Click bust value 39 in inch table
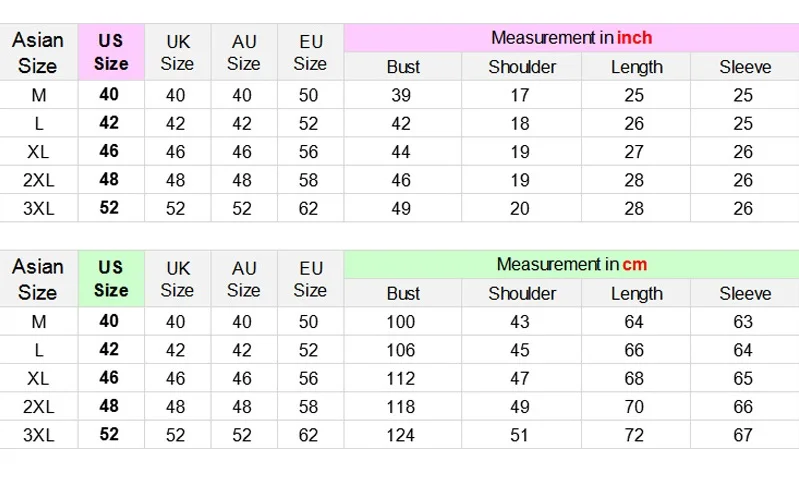 401,95
